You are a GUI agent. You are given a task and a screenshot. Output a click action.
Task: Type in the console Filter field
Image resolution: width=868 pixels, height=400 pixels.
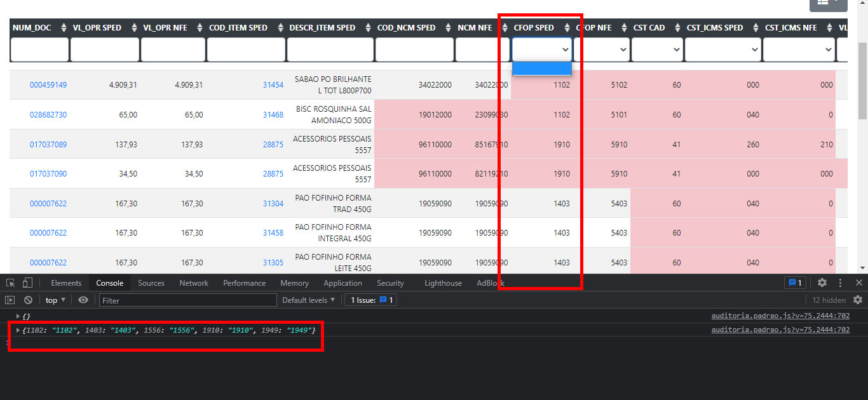point(187,300)
